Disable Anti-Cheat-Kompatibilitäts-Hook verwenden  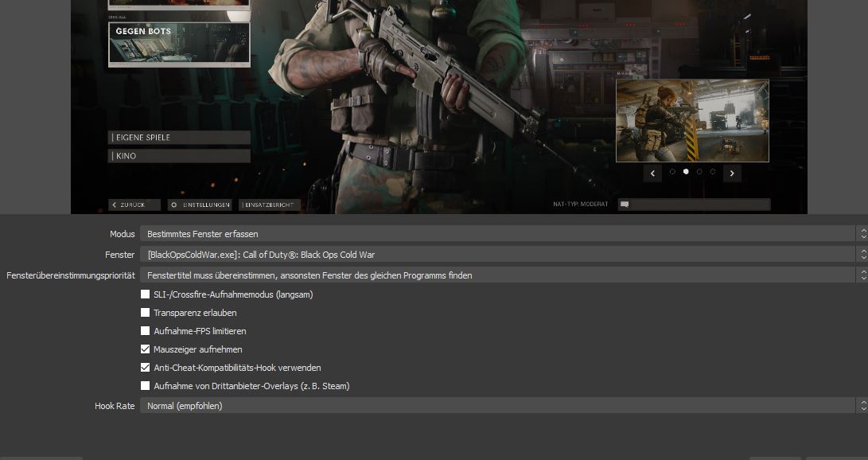point(145,368)
